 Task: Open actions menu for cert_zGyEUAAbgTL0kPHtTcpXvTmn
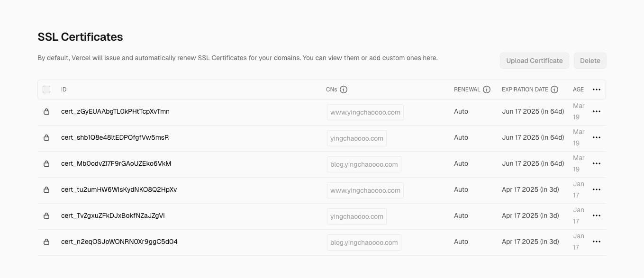pos(596,111)
